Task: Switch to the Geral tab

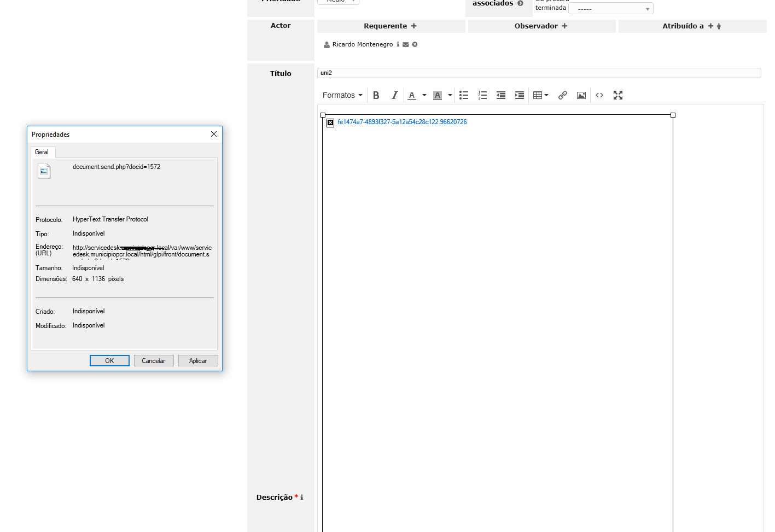Action: (x=42, y=152)
